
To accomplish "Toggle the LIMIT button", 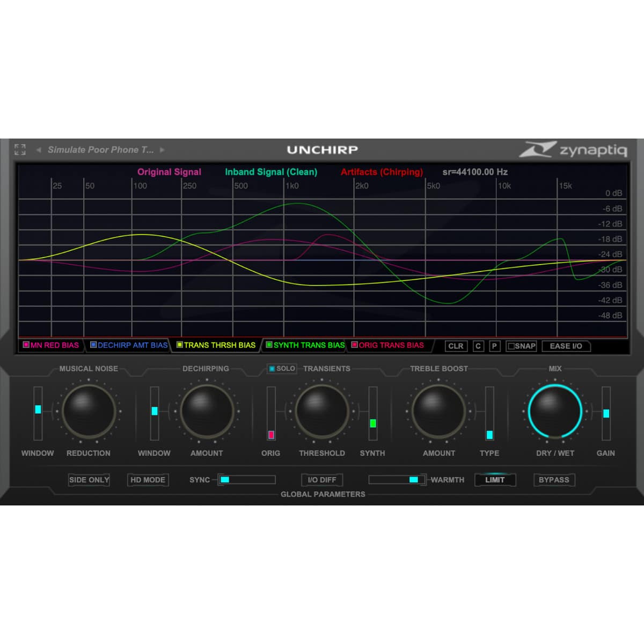I will tap(495, 480).
